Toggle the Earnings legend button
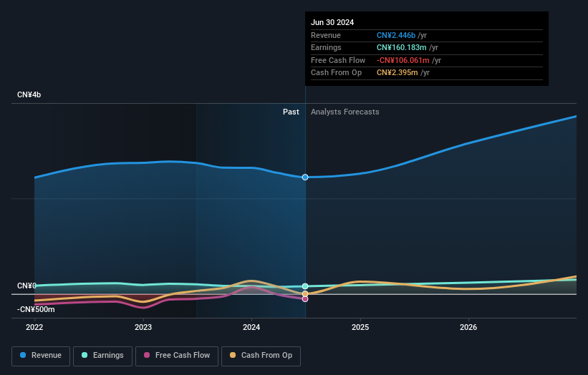588x375 pixels. pos(102,356)
